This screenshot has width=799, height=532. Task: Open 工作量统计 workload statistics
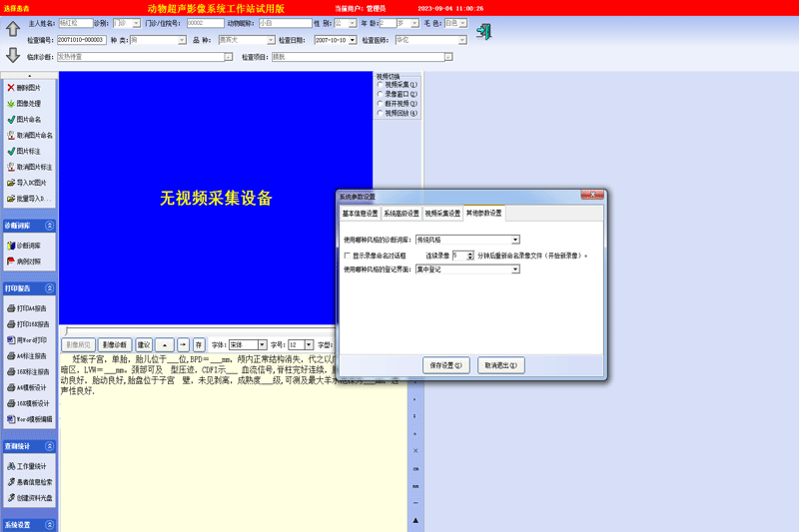click(27, 466)
